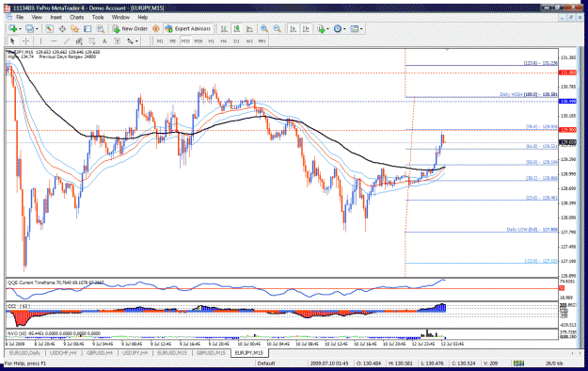
Task: Expand the Profiles dropdown arrow
Action: [37, 29]
